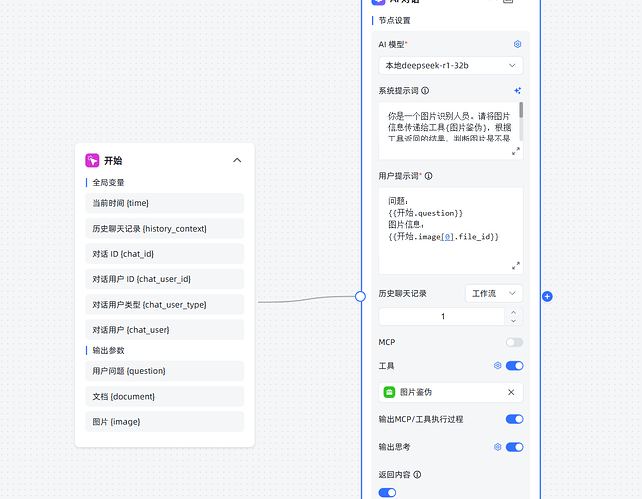
Task: Open the 工具 settings gear icon
Action: click(x=498, y=366)
